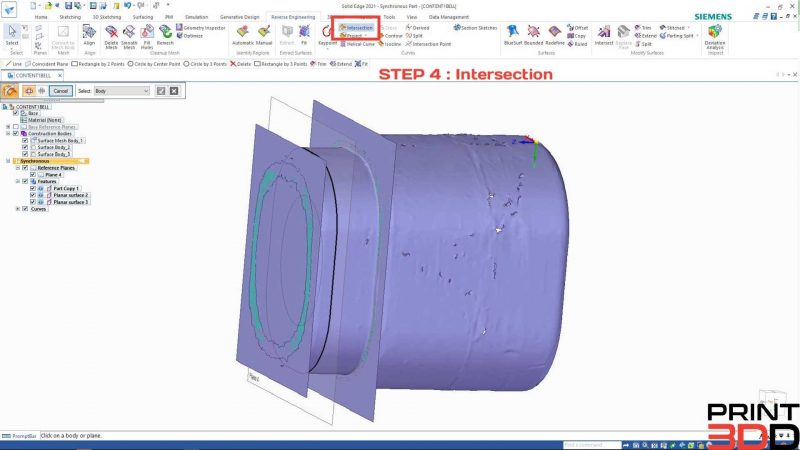This screenshot has height=450, width=800.
Task: Uncheck Construction Bodies checkbox
Action: click(16, 133)
